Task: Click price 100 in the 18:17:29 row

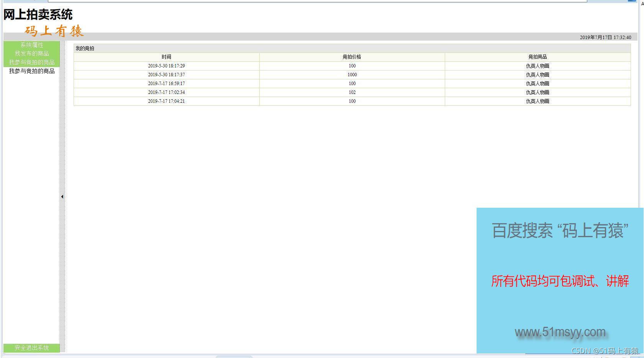Action: pyautogui.click(x=352, y=66)
